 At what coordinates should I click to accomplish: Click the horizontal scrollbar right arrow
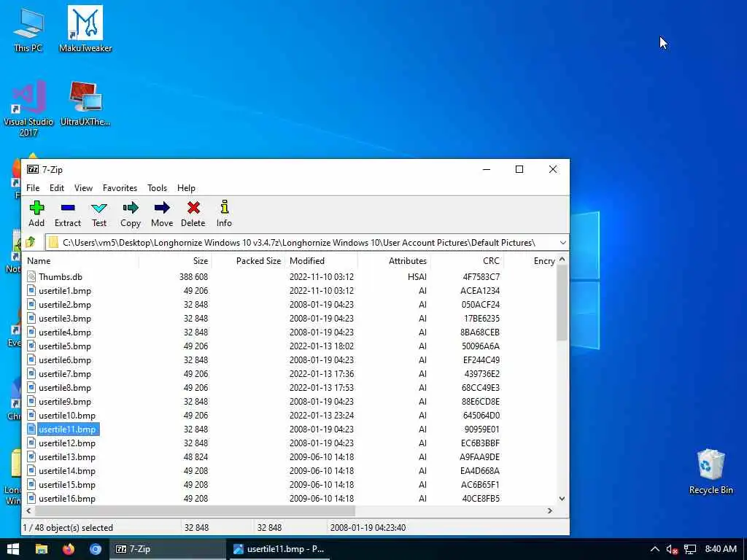550,510
